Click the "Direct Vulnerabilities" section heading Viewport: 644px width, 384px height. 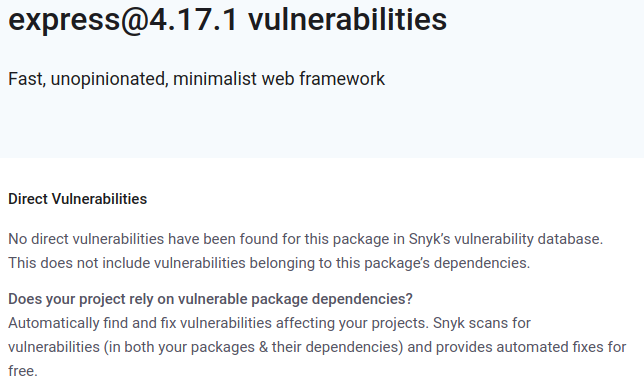tap(78, 199)
